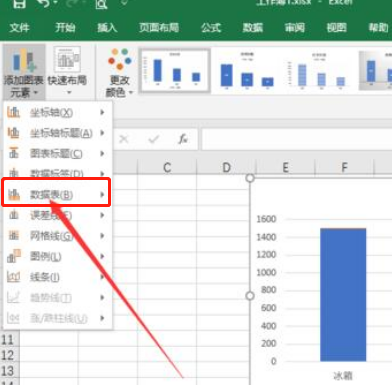Open Print Preview icon in quick access toolbar
392x385 pixels.
click(101, 3)
